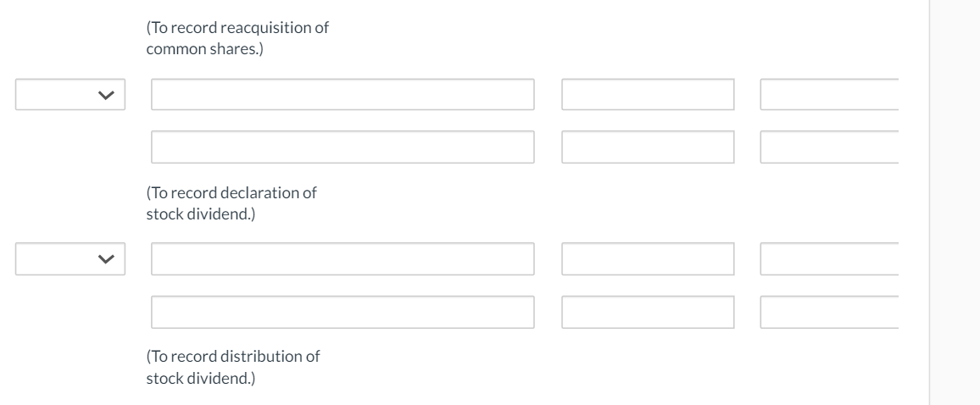Focus debit field on second declaration entry line
The height and width of the screenshot is (405, 980).
click(x=648, y=147)
